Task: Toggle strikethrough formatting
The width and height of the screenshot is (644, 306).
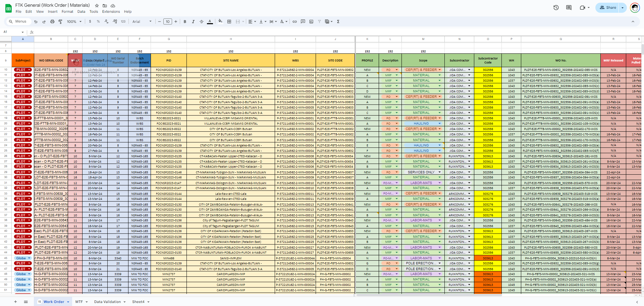Action: tap(202, 21)
